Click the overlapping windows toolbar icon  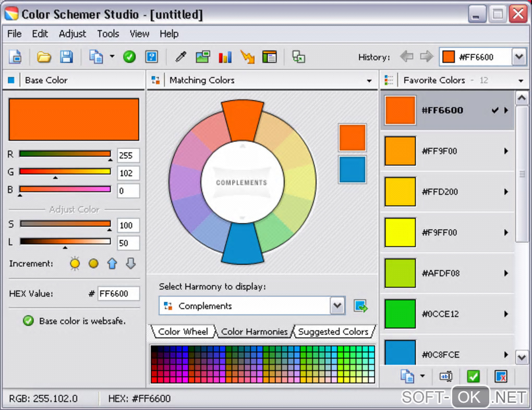(x=298, y=57)
